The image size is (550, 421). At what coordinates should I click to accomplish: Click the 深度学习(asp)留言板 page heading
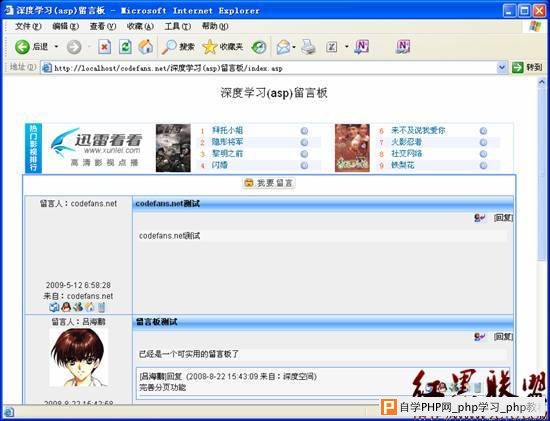coord(274,93)
